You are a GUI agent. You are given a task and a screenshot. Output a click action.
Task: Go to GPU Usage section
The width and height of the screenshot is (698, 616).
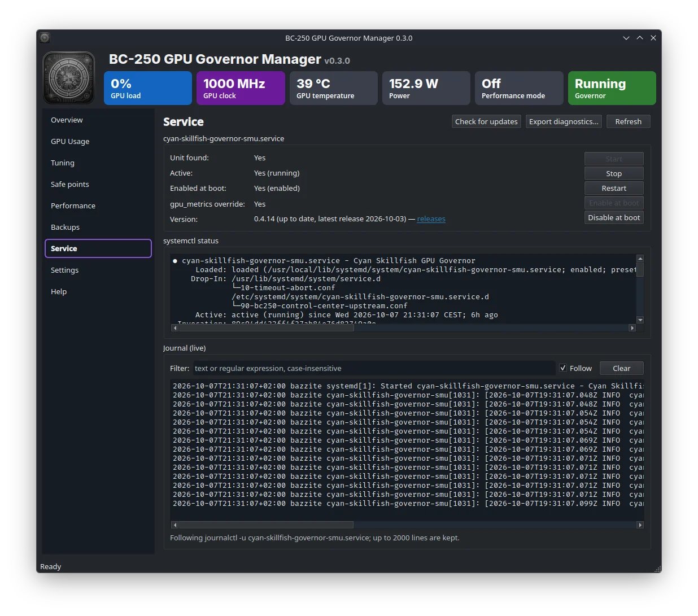pyautogui.click(x=98, y=141)
